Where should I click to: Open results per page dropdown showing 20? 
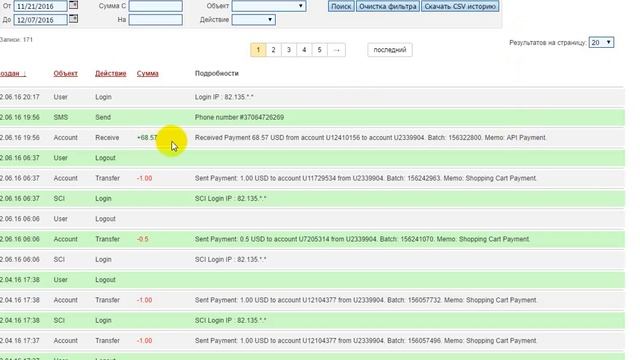click(x=601, y=42)
